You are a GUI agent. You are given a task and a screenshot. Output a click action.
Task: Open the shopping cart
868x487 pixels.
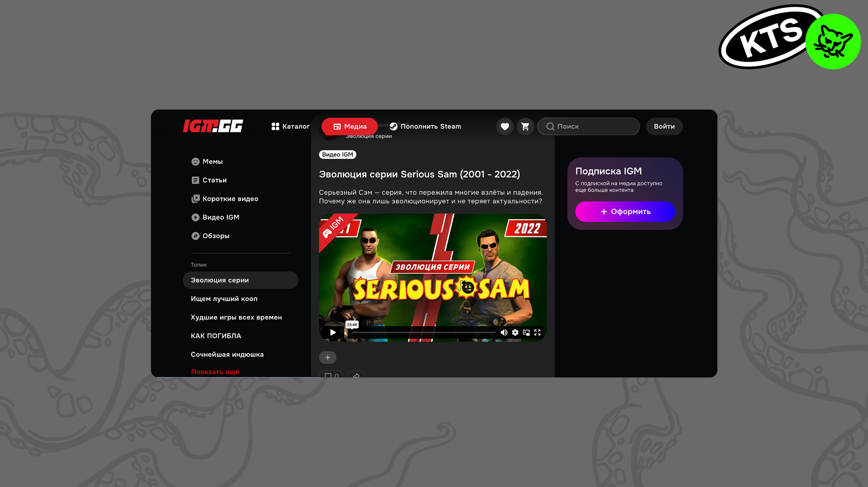525,126
